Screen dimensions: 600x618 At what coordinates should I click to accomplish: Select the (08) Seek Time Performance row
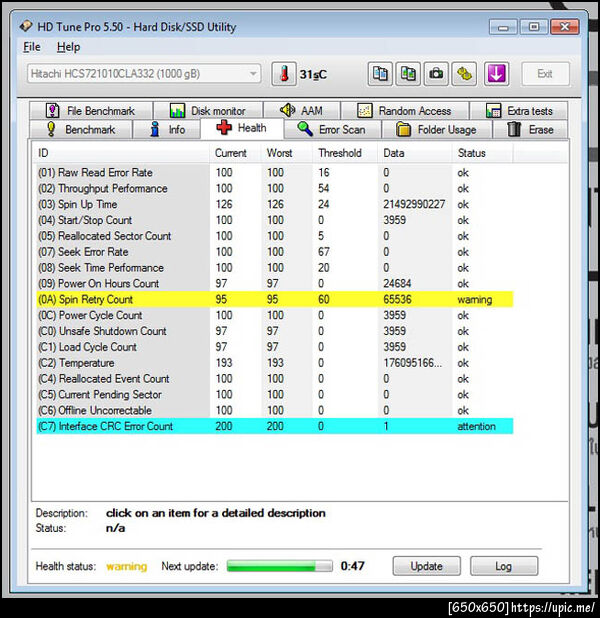coord(275,268)
